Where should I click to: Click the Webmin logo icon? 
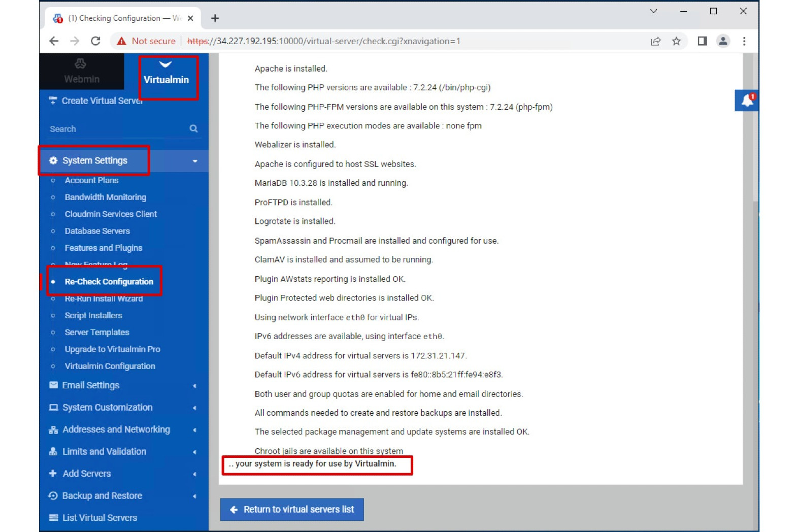pos(81,64)
